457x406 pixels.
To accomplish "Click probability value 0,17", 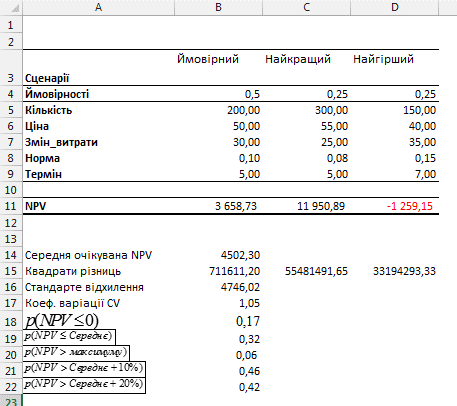I will point(248,321).
